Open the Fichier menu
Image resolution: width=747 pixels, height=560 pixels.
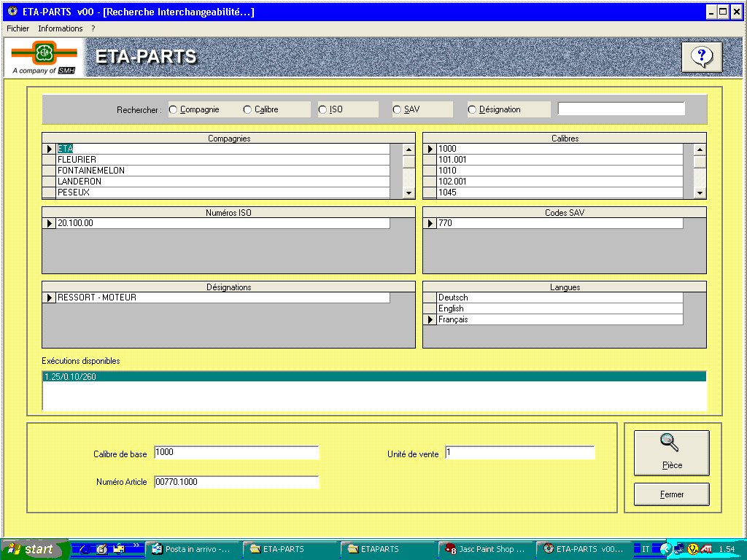tap(18, 28)
